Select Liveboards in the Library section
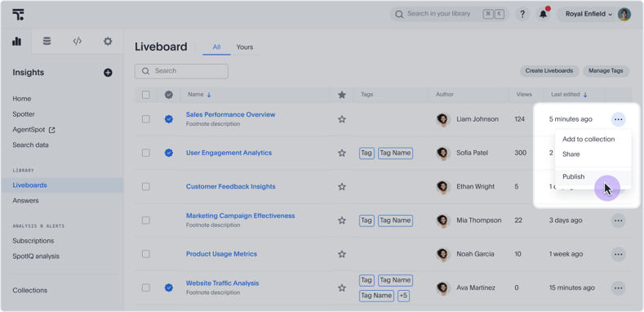Screen dimensions: 644x312 pyautogui.click(x=62, y=185)
